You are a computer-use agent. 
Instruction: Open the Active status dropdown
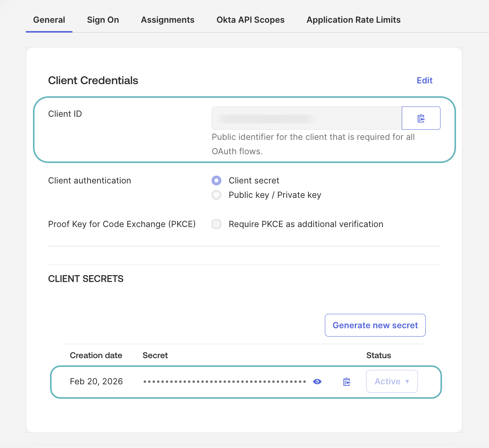pos(392,381)
